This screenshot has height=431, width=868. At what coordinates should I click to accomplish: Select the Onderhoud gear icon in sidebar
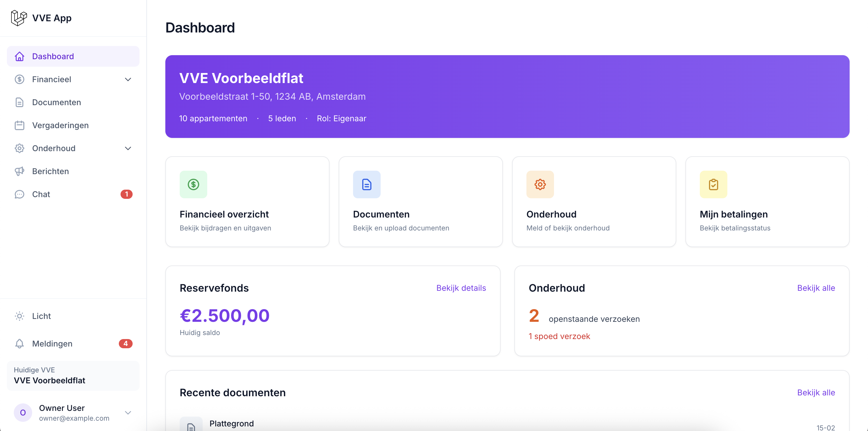coord(20,148)
